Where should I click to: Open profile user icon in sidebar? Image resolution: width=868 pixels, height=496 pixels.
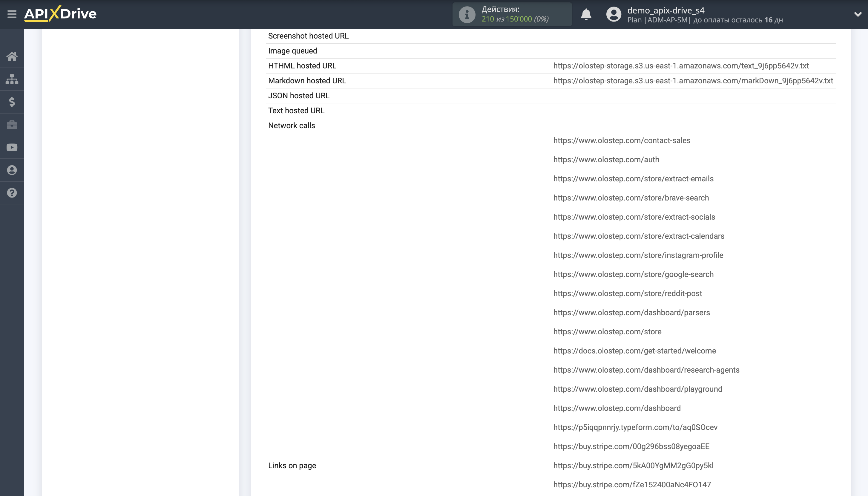click(x=12, y=170)
